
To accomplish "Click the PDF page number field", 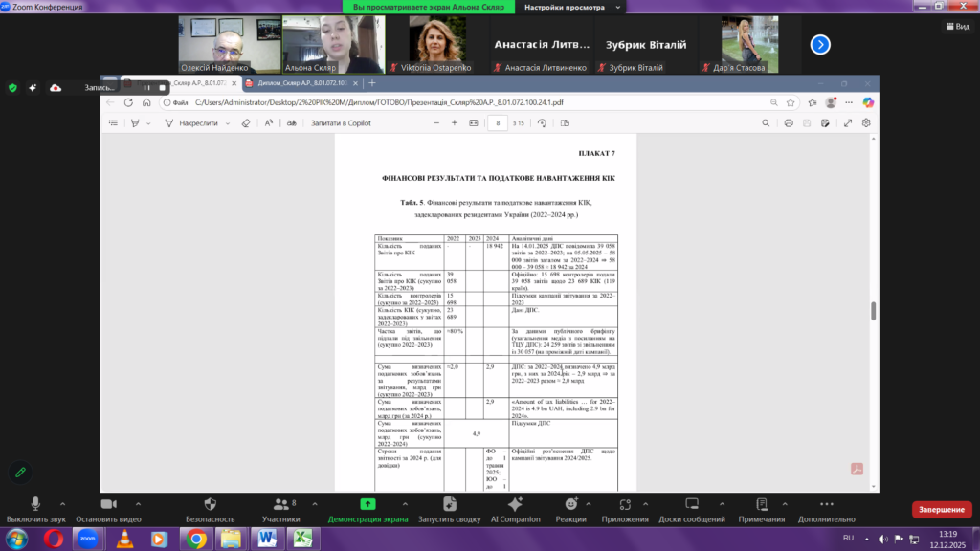I will click(x=497, y=122).
